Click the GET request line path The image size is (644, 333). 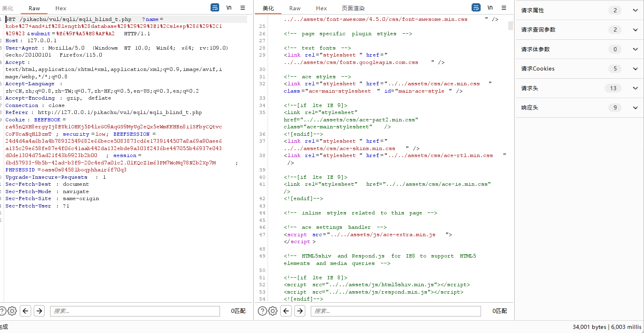(x=76, y=19)
